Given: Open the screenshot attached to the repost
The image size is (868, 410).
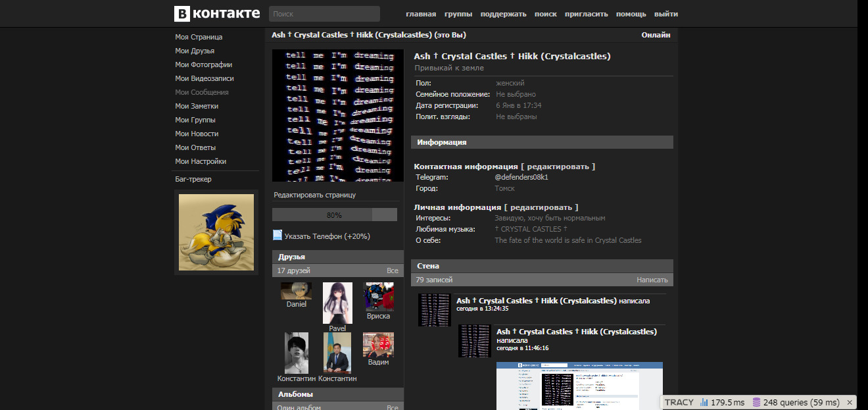Looking at the screenshot, I should coord(579,386).
